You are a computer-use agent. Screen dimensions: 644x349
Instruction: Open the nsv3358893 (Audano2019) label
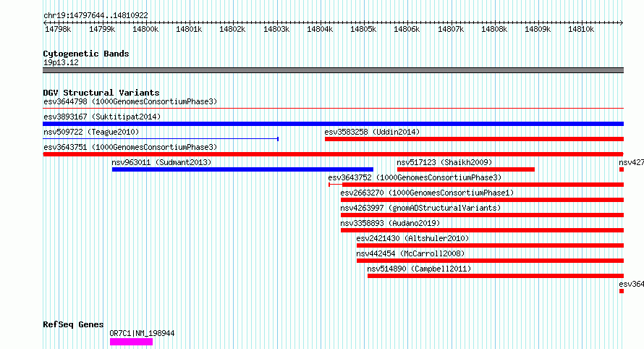(x=390, y=223)
